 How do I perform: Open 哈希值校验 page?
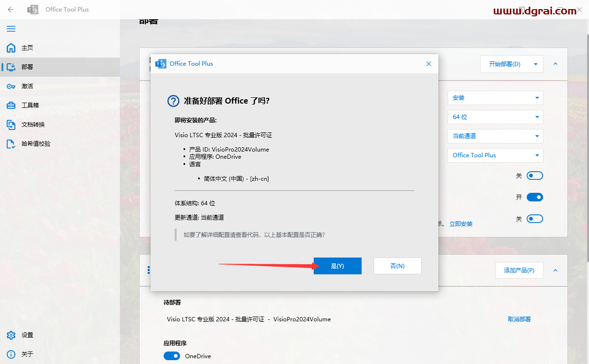tap(60, 144)
